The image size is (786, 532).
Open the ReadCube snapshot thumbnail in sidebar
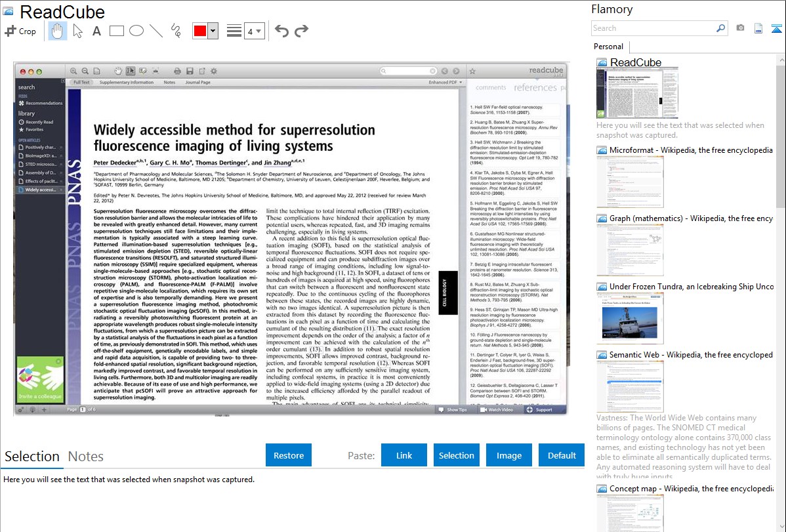(637, 93)
